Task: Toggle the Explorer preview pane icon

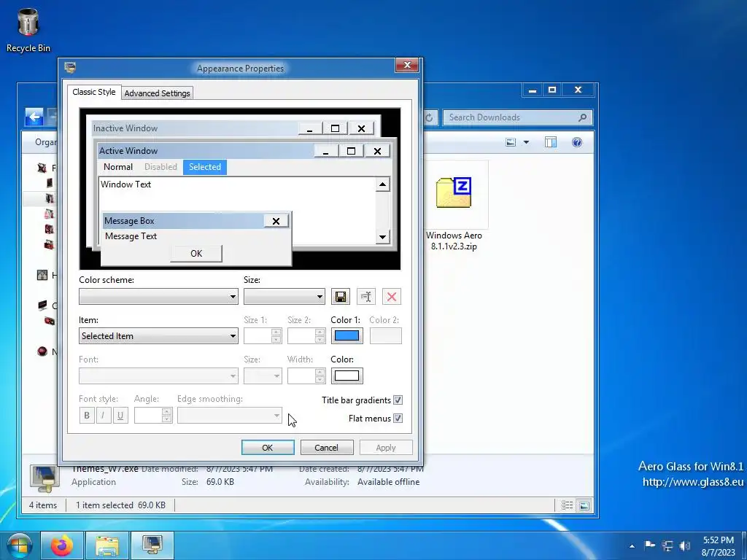Action: click(x=551, y=142)
